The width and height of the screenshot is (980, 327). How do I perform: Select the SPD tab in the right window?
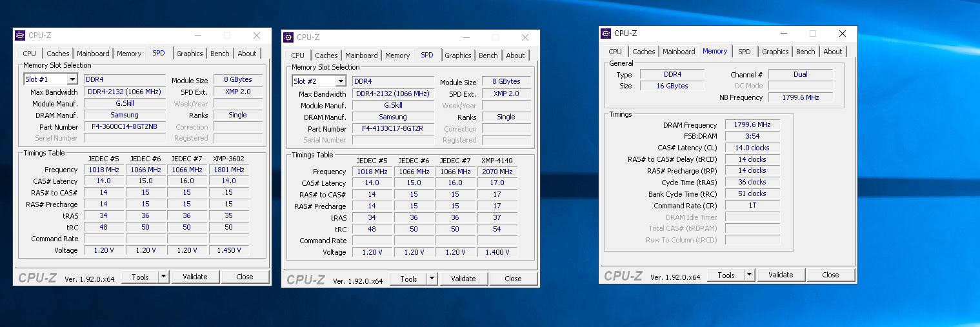tap(745, 52)
